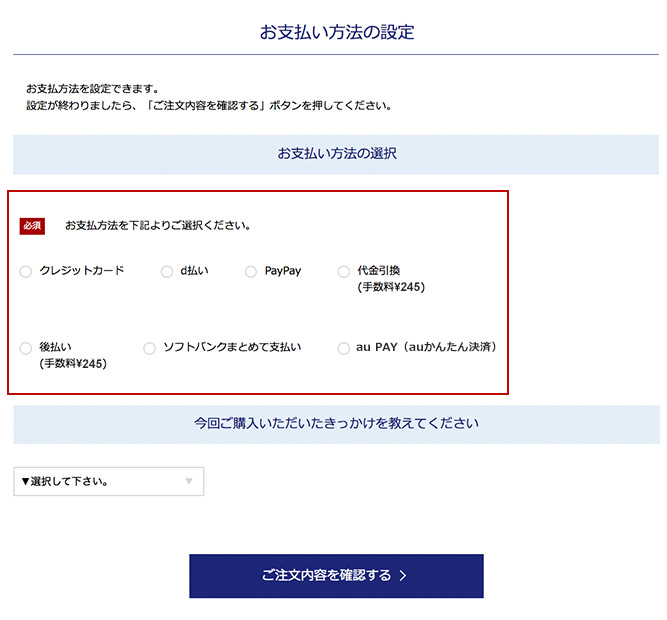
Task: Choose d払い radio option
Action: point(167,272)
